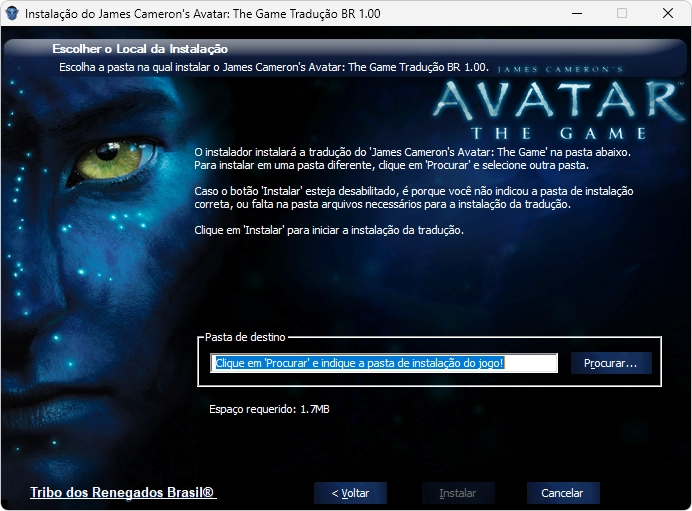Click the disabled Instalar button
This screenshot has width=692, height=511.
point(458,493)
